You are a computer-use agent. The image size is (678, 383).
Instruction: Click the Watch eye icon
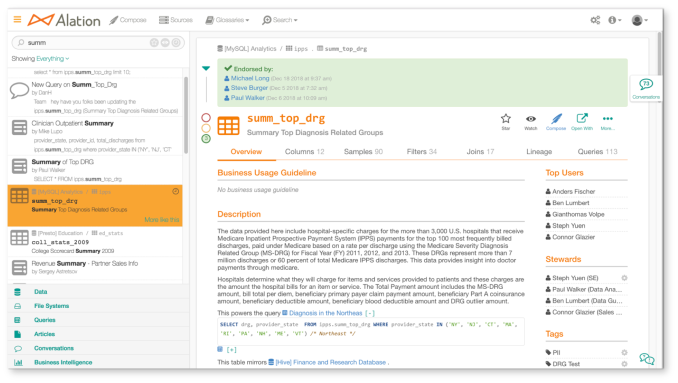[531, 119]
